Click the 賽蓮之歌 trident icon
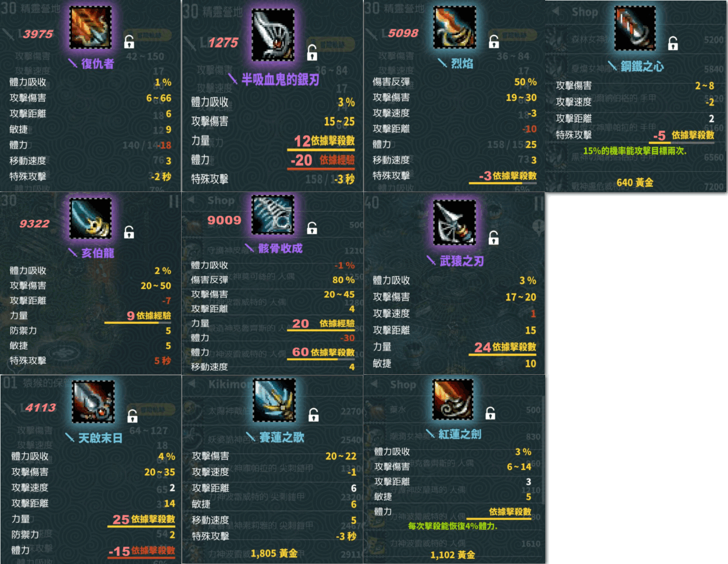The height and width of the screenshot is (564, 728). tap(275, 401)
